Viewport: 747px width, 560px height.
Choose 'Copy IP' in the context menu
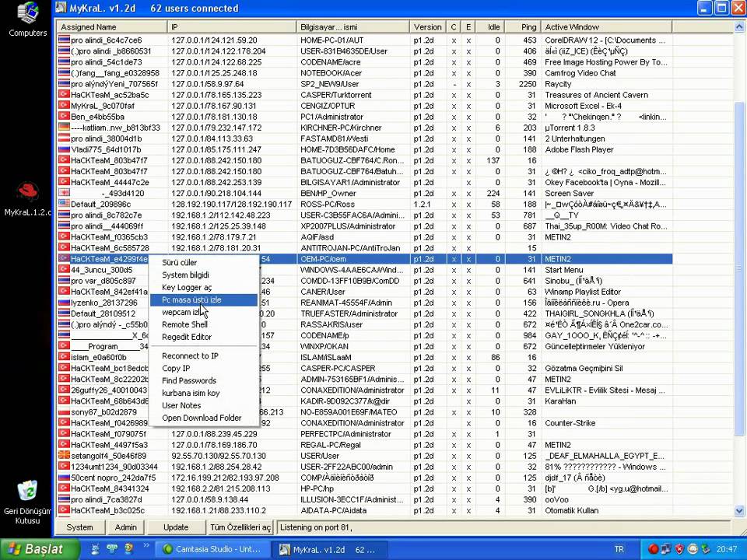point(203,368)
